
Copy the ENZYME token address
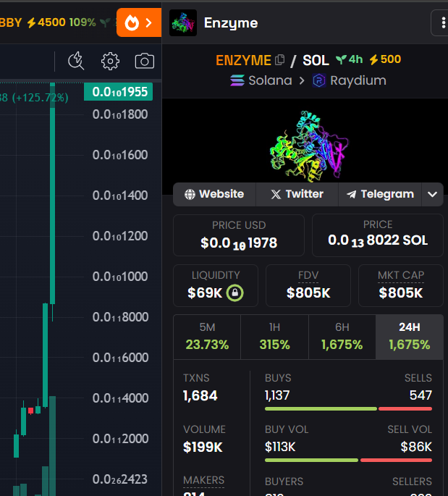pyautogui.click(x=280, y=60)
